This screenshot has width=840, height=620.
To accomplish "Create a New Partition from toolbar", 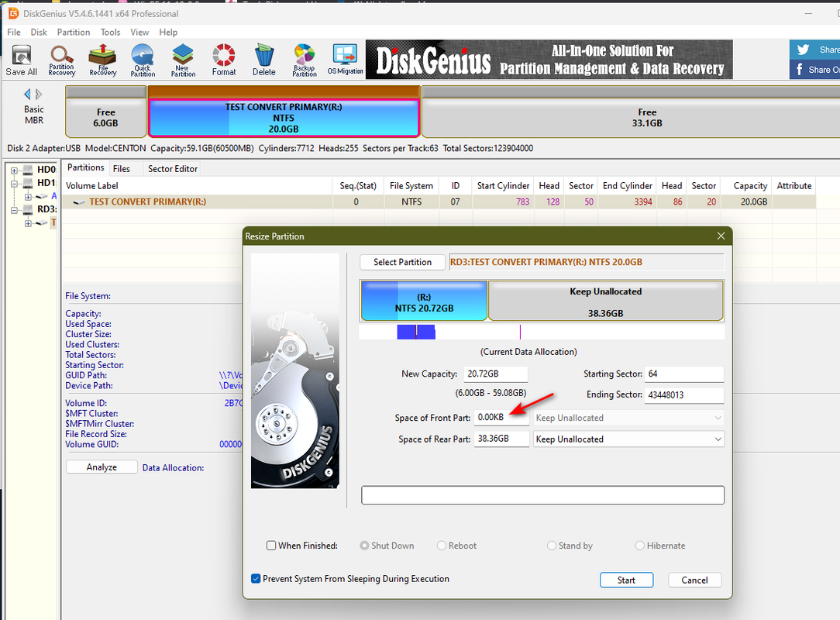I will pyautogui.click(x=183, y=60).
